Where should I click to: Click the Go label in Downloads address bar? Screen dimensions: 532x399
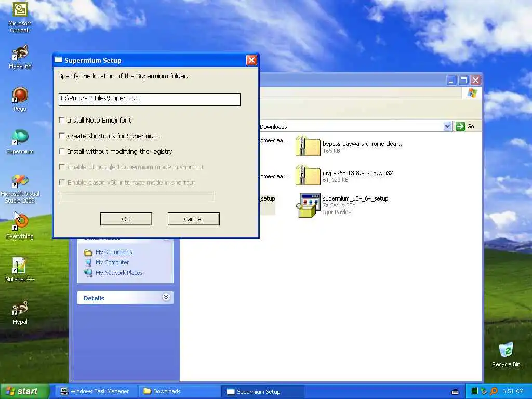(x=470, y=126)
